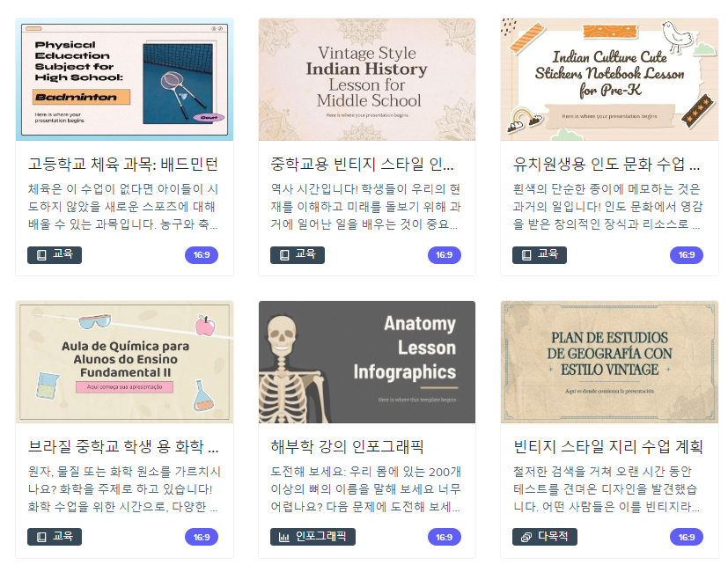Open Vintage Style Indian History thumbnail
728x565 pixels.
[367, 79]
